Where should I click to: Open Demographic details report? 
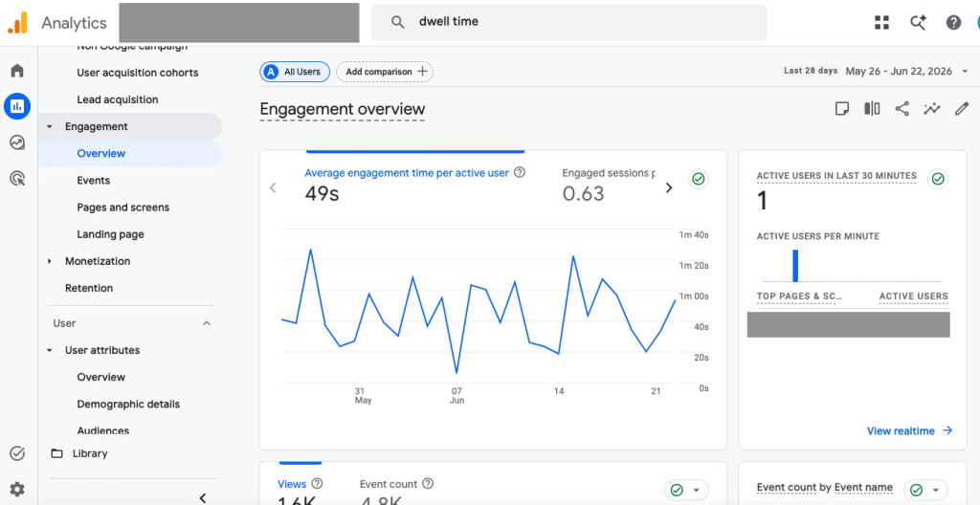[130, 404]
